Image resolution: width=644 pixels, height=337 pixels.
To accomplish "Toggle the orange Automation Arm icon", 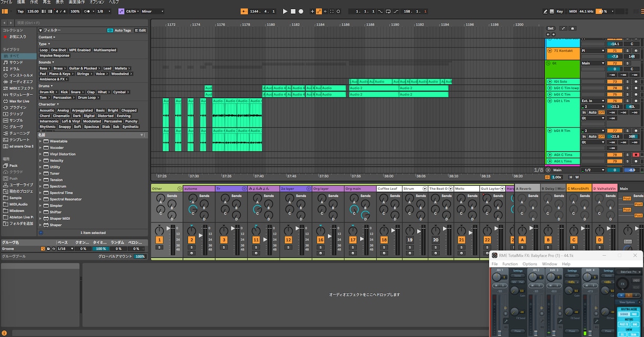I will coord(319,11).
